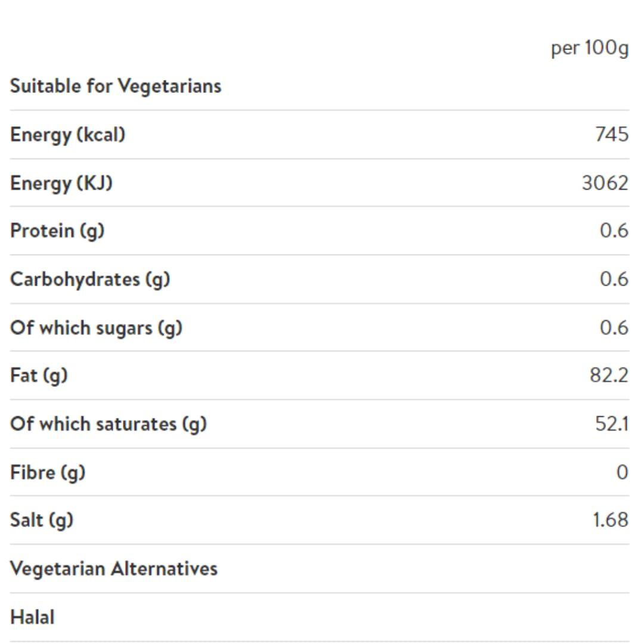Click the "Of which sugars (g)" label
This screenshot has height=644, width=644.
(x=96, y=328)
